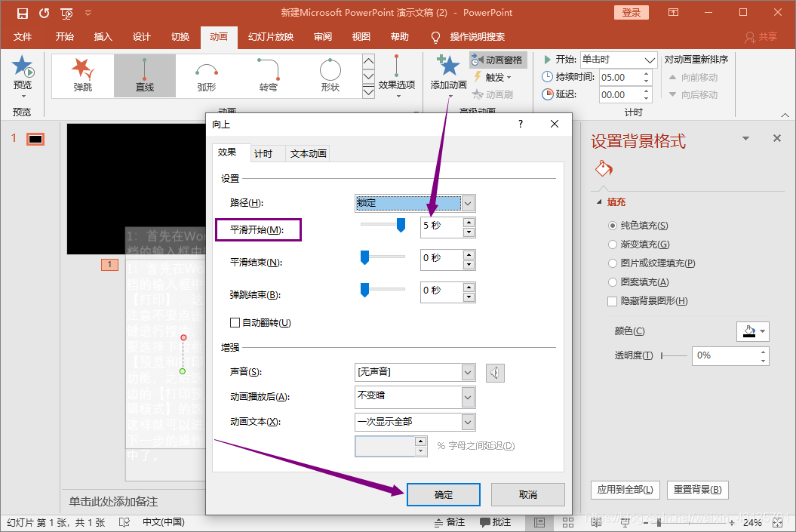This screenshot has height=532, width=796.
Task: Click the speaker volume icon beside sound
Action: tap(495, 373)
